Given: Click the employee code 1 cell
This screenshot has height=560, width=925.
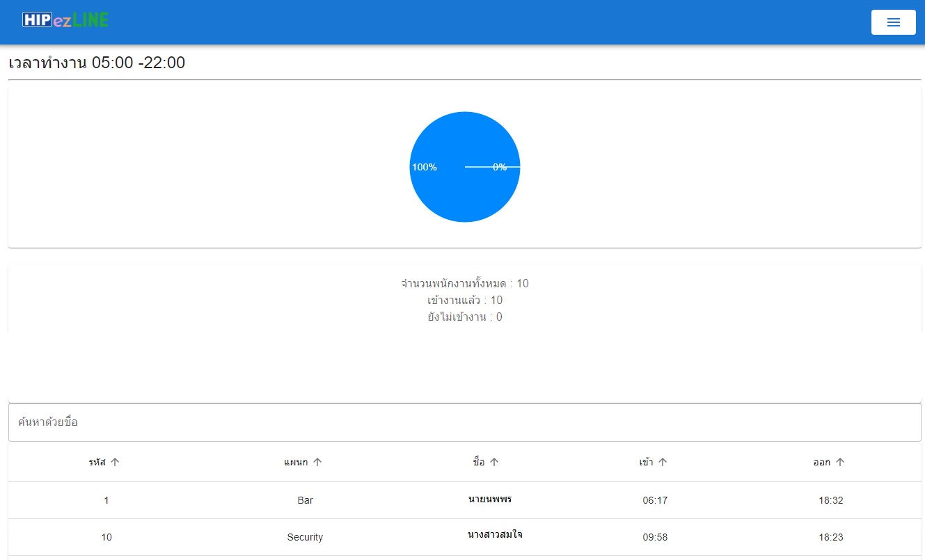Looking at the screenshot, I should 106,500.
